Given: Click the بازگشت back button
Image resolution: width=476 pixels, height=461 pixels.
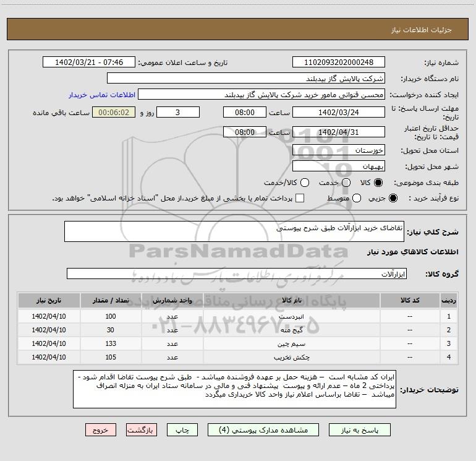Looking at the screenshot, I should pyautogui.click(x=142, y=430).
